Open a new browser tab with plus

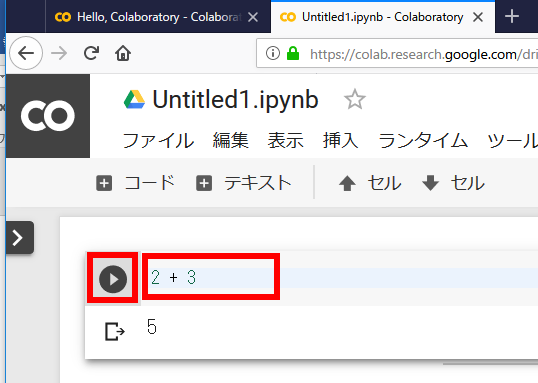[x=512, y=16]
